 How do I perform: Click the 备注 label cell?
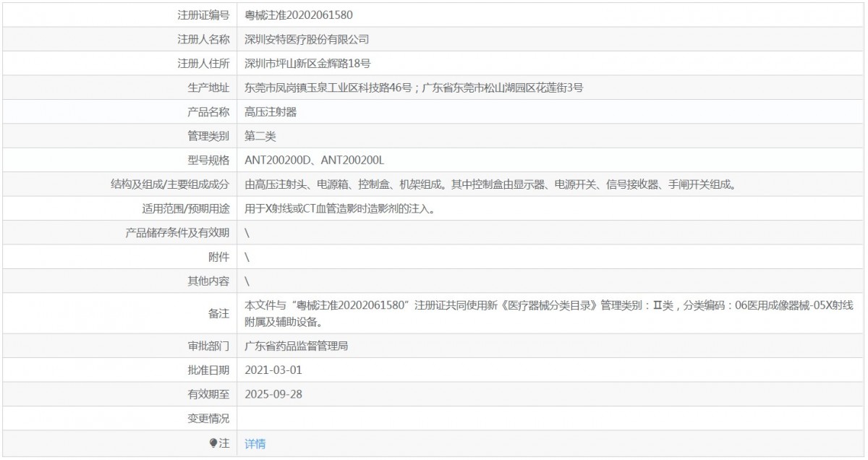click(x=119, y=313)
